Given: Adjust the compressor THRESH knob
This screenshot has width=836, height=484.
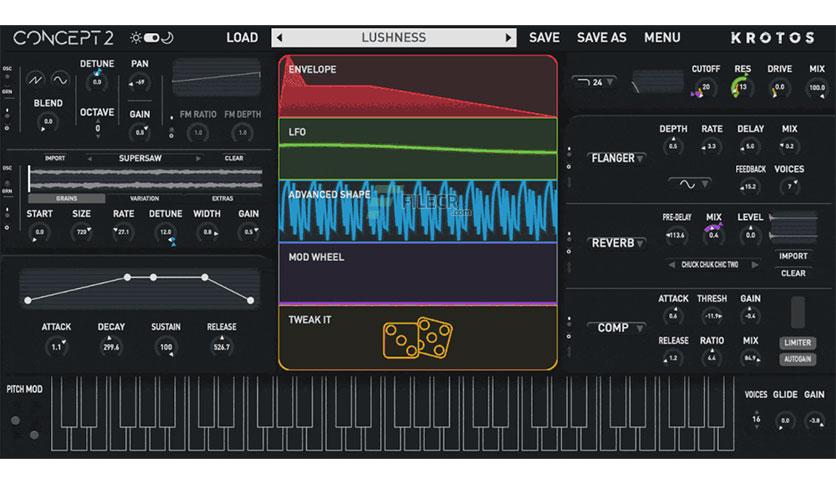Looking at the screenshot, I should point(712,316).
